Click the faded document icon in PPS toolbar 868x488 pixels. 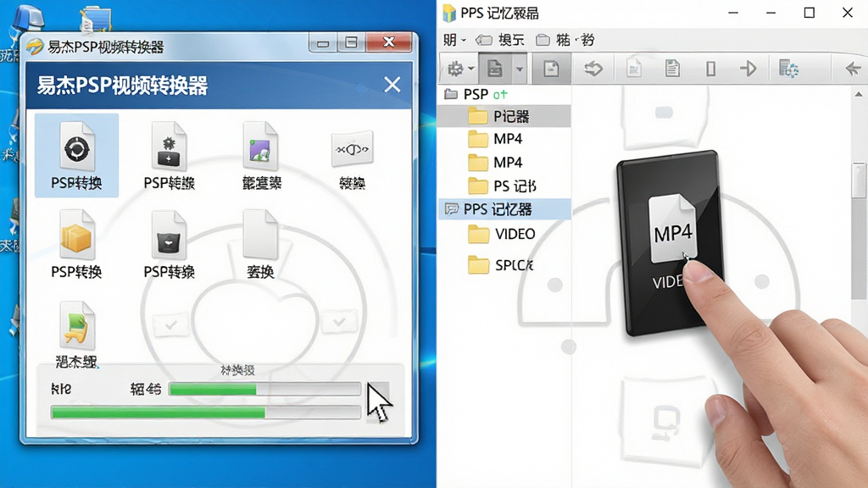coord(634,69)
